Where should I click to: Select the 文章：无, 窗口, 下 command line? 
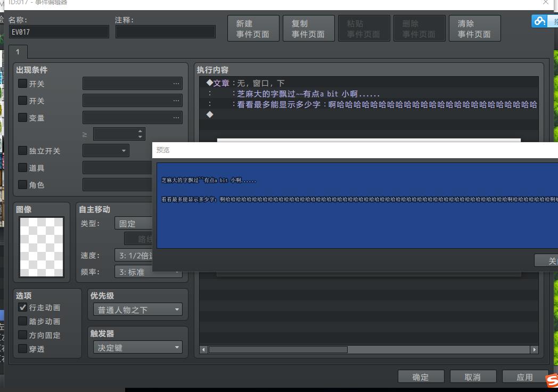(x=368, y=83)
